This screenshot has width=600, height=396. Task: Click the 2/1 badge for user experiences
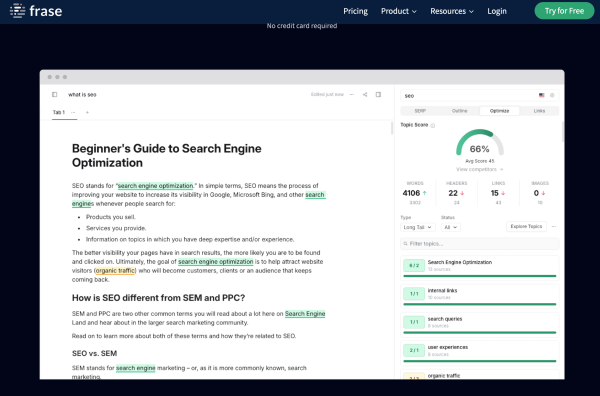pyautogui.click(x=414, y=350)
